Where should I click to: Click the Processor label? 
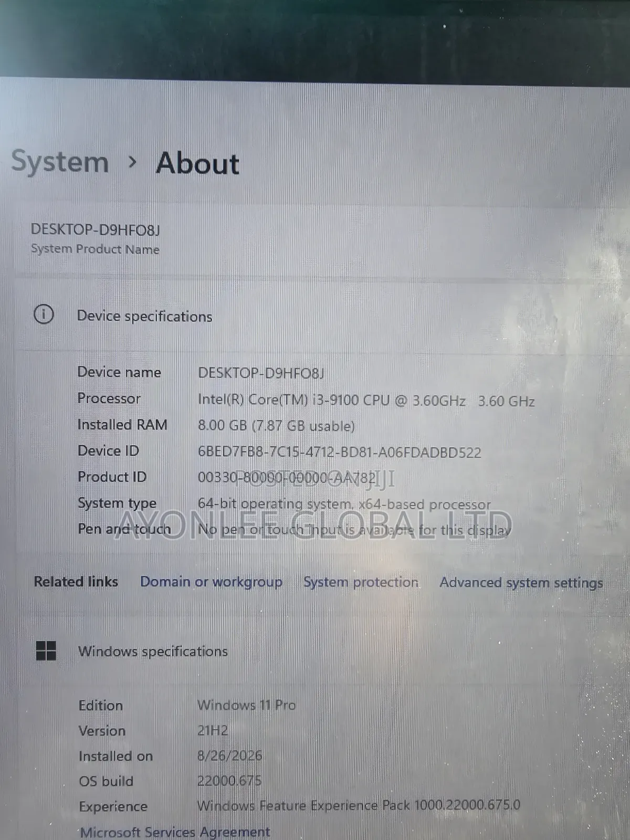click(109, 398)
